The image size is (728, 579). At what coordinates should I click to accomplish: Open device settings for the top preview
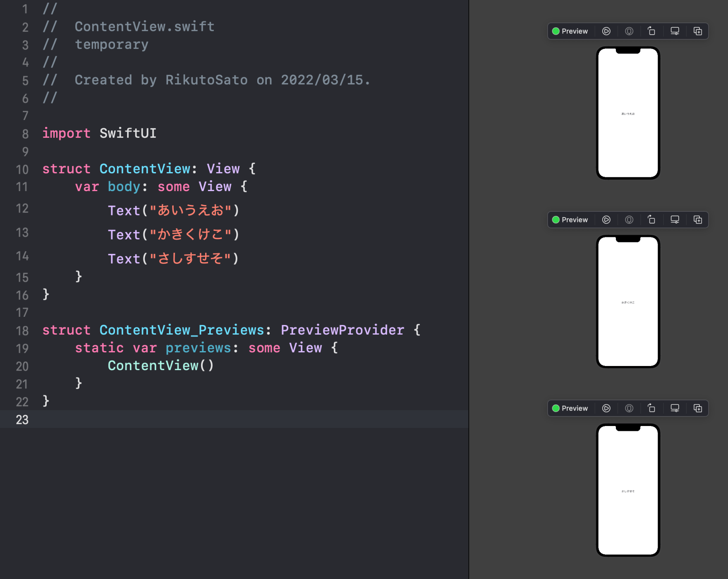tap(629, 31)
